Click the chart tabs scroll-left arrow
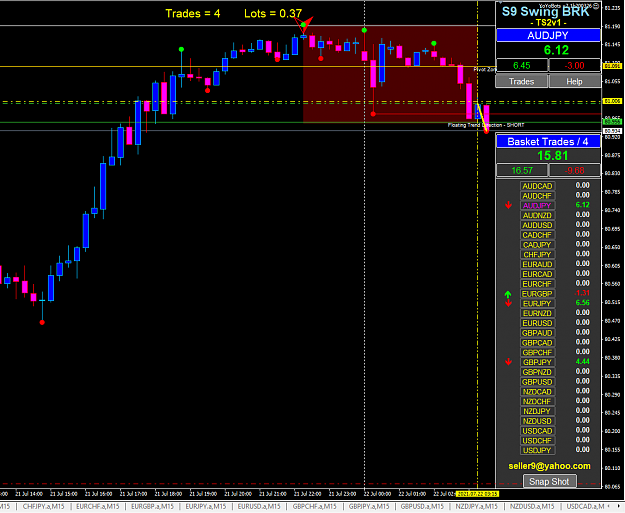The height and width of the screenshot is (513, 625). coord(609,506)
